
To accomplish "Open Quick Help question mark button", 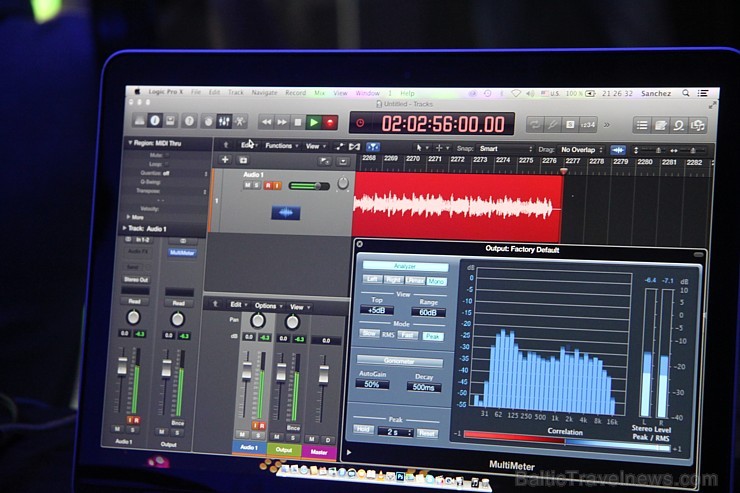I will point(189,121).
